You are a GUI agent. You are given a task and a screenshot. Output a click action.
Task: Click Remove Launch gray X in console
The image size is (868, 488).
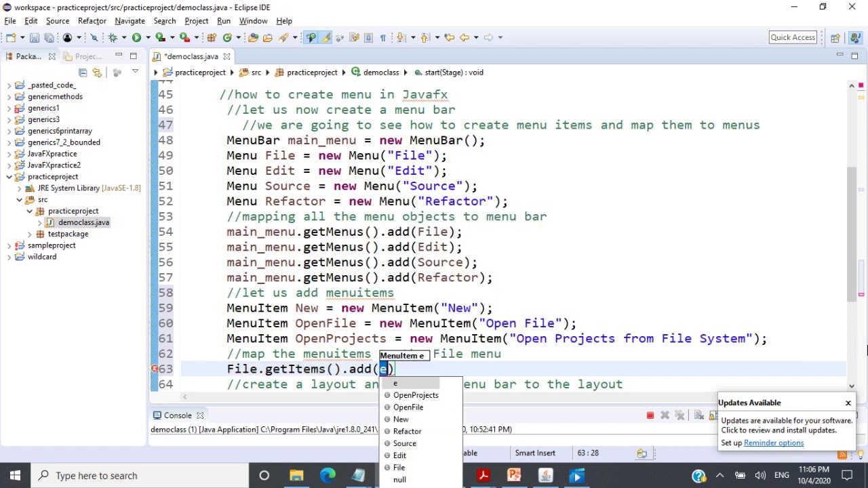665,415
